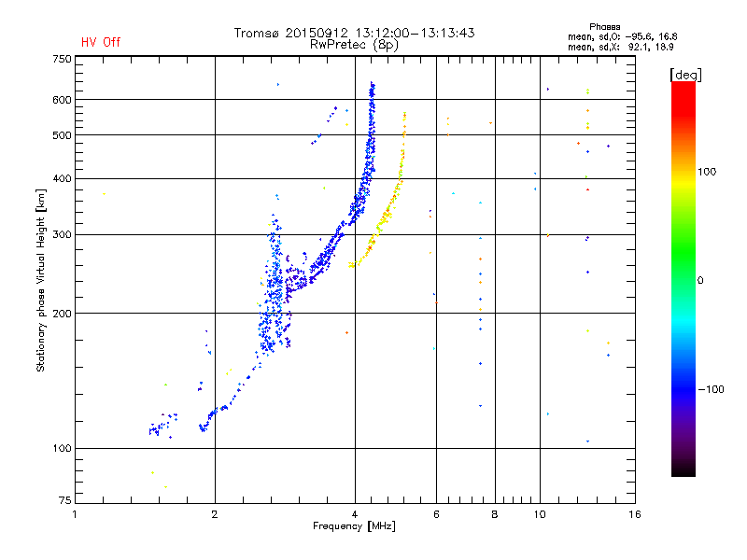
Task: Click the colorbar's red top region
Action: 684,98
